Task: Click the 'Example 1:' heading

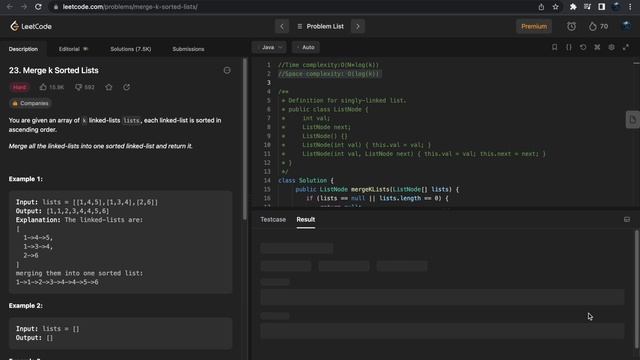Action: [x=25, y=179]
